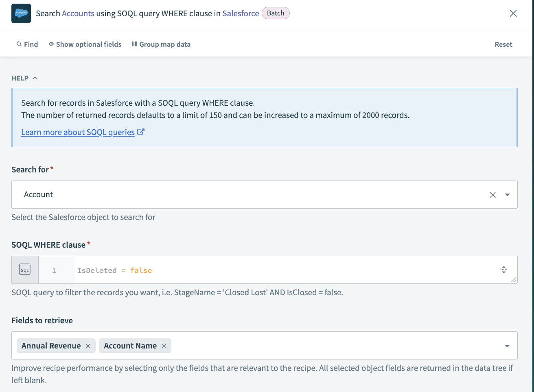The width and height of the screenshot is (534, 392).
Task: Remove the Annual Revenue field chip
Action: coord(88,345)
